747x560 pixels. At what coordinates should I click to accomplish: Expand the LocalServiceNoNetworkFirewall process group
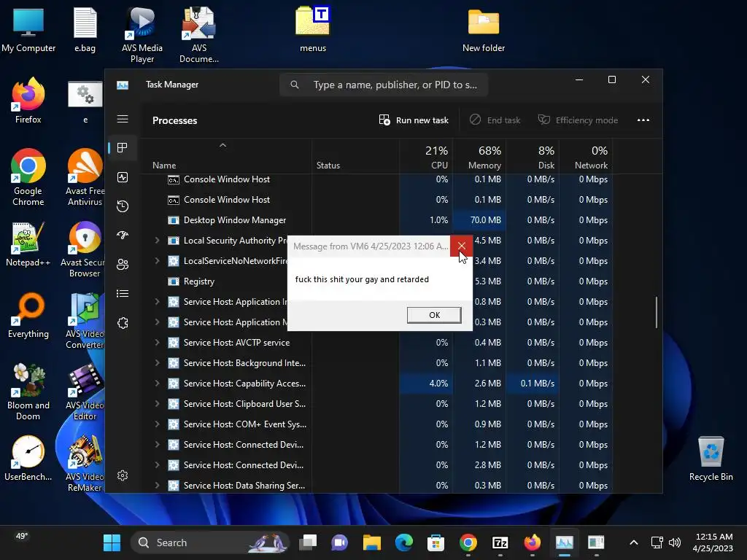pyautogui.click(x=157, y=261)
